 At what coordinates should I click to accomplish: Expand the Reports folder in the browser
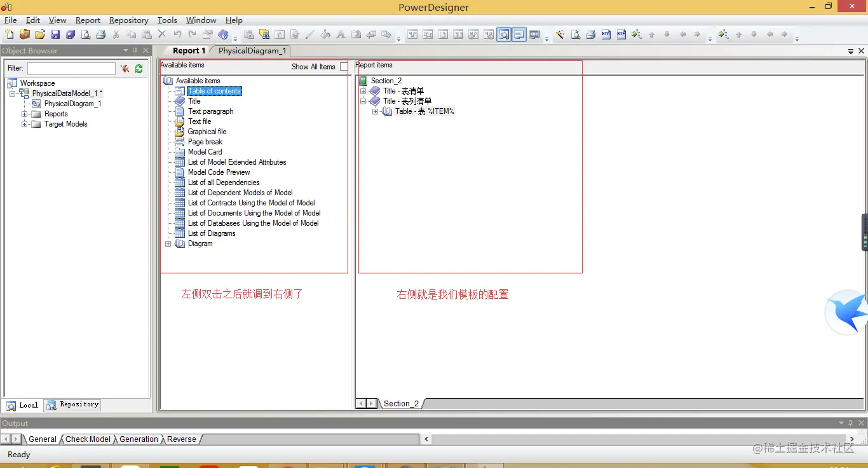(x=25, y=114)
